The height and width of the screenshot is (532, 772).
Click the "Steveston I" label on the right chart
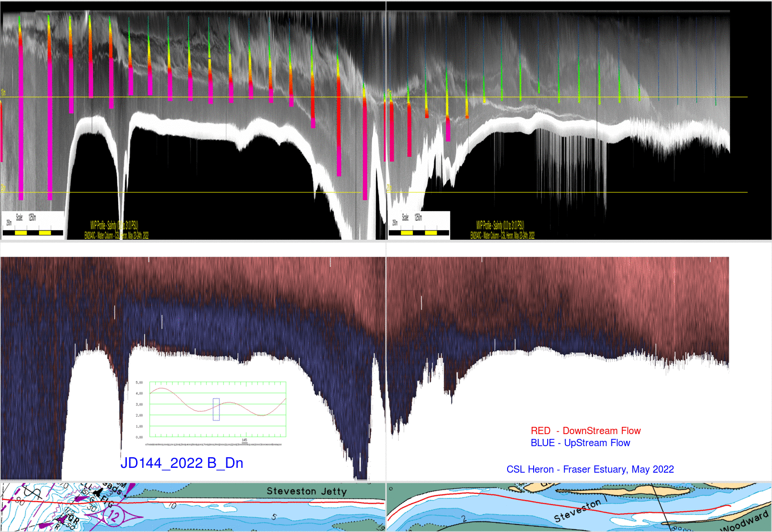pos(581,508)
